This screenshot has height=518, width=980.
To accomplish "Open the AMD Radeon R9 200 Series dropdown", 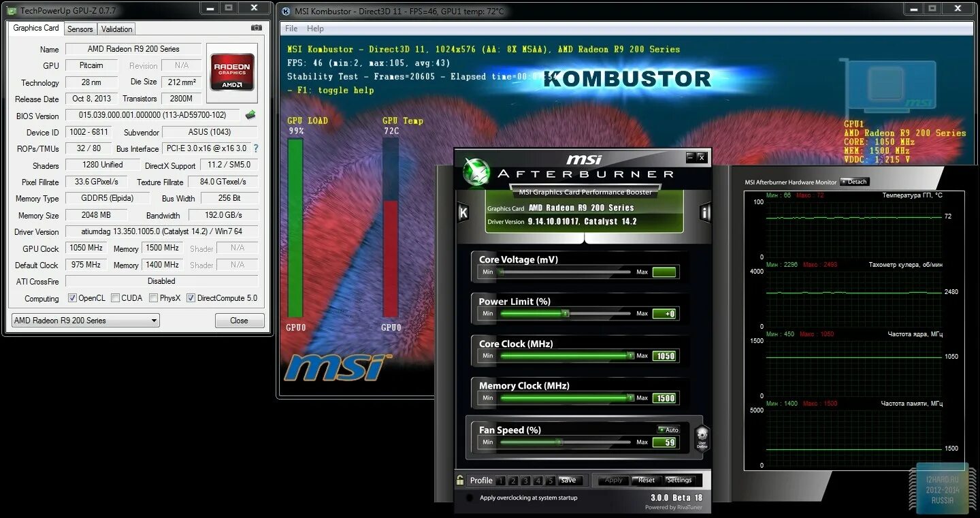I will pyautogui.click(x=86, y=321).
